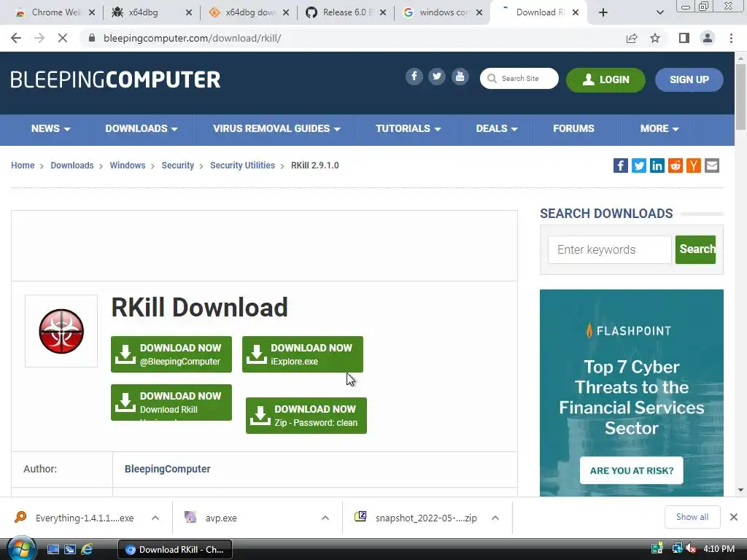This screenshot has width=747, height=560.
Task: Click green LOGIN button
Action: 605,79
